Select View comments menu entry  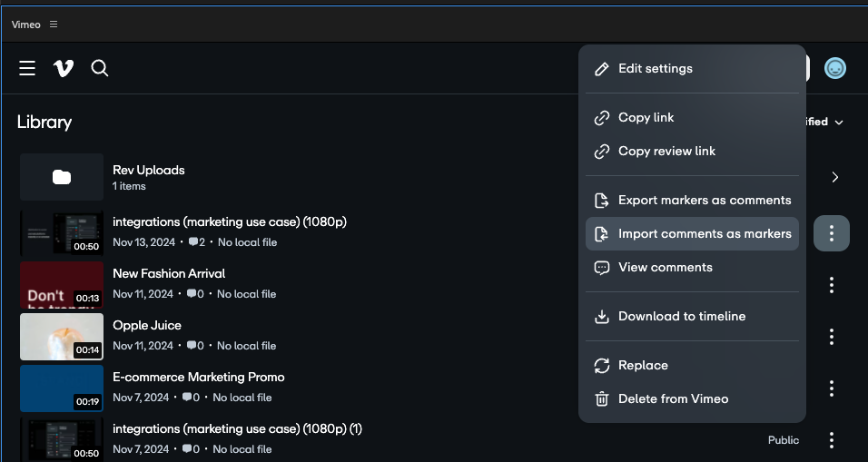(665, 268)
